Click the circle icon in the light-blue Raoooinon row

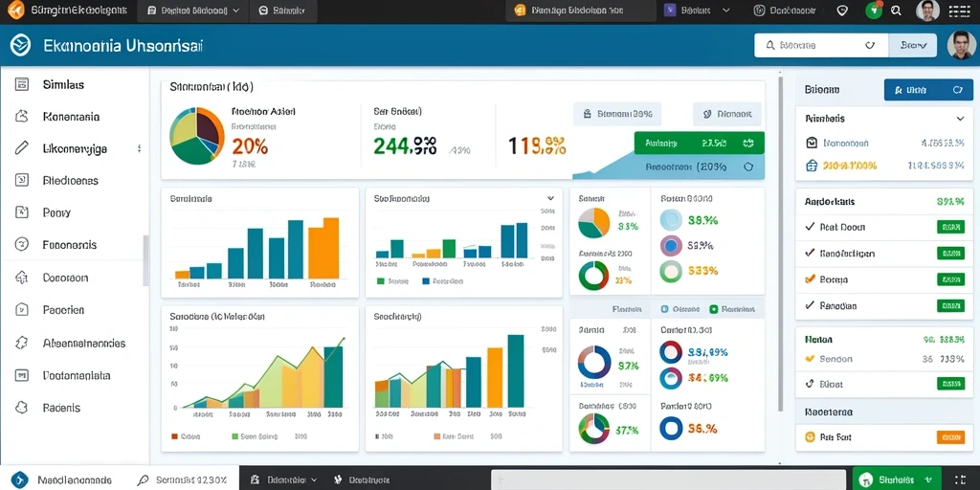point(748,167)
